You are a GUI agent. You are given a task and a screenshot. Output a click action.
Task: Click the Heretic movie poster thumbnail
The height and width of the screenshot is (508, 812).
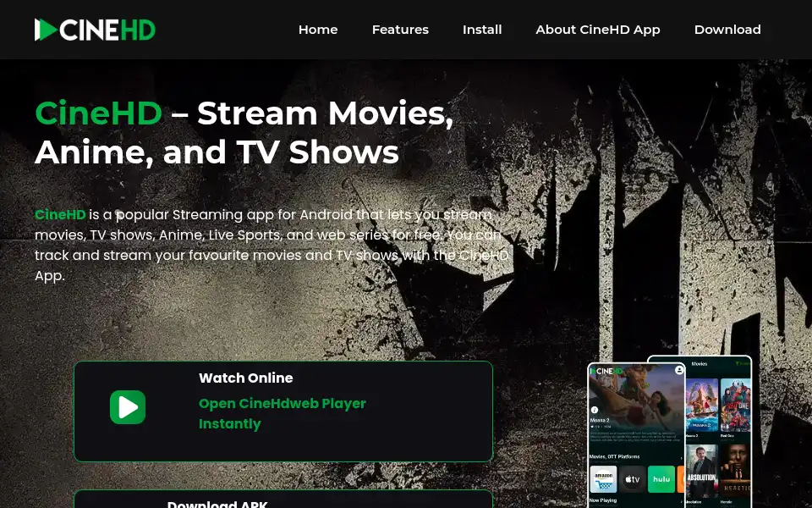click(x=735, y=472)
